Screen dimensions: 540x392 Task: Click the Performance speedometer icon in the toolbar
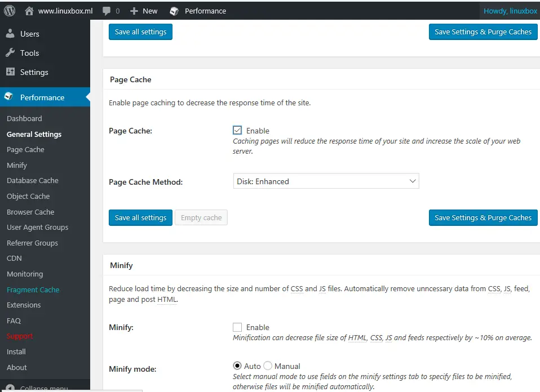pyautogui.click(x=174, y=10)
